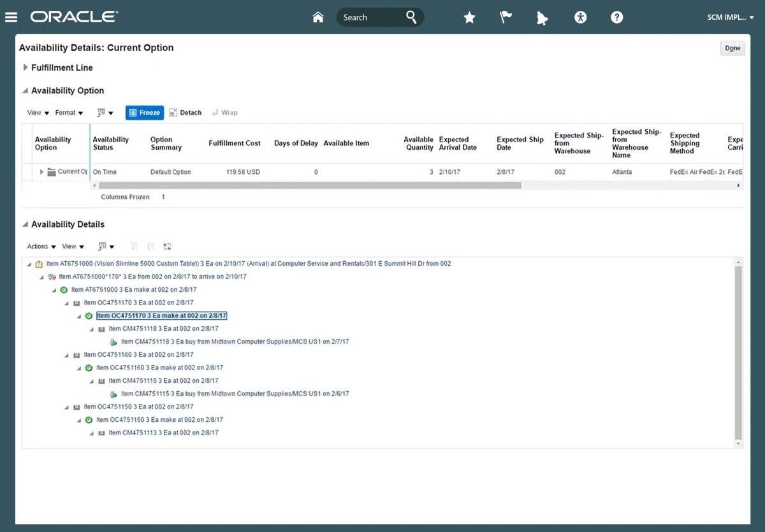Viewport: 765px width, 532px height.
Task: Open the Watchlist flag icon
Action: pos(506,17)
